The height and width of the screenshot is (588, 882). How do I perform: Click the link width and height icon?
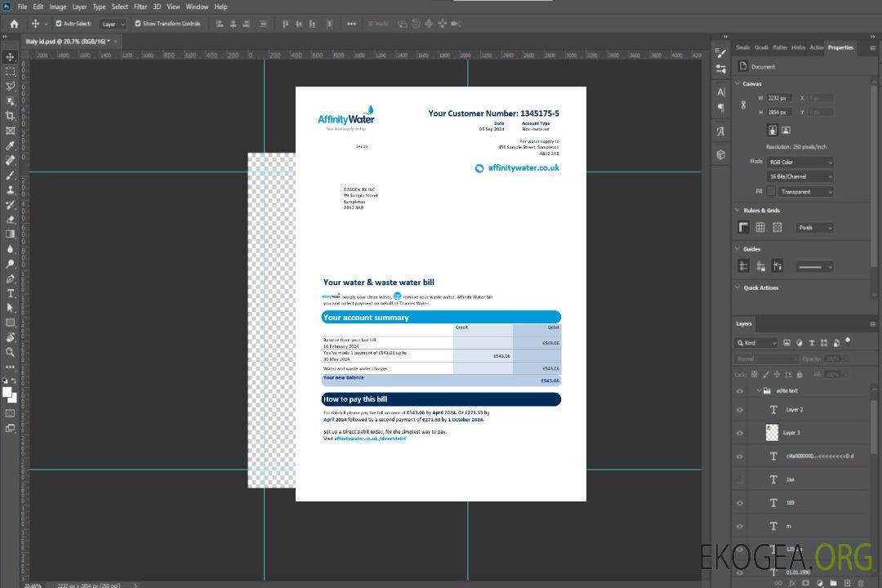744,105
